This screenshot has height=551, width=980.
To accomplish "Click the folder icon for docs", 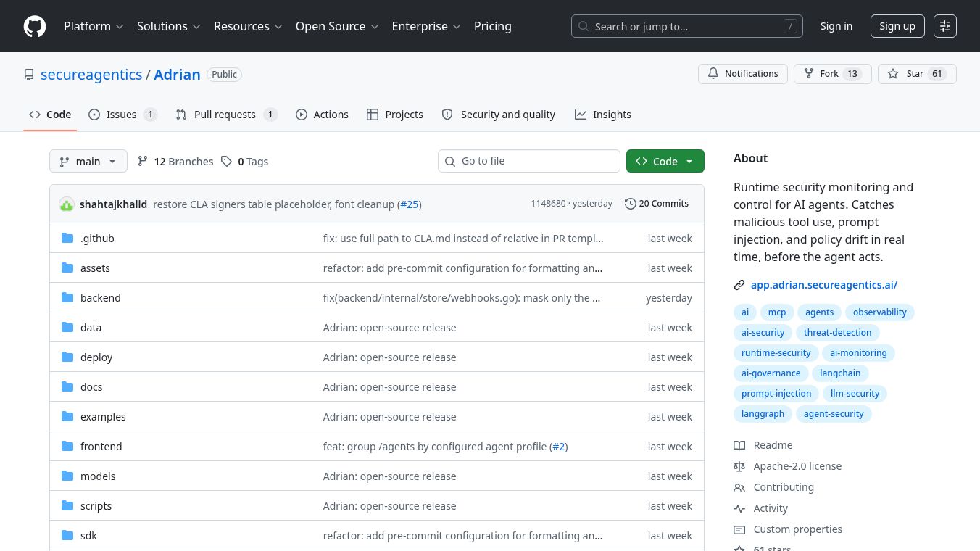I will pyautogui.click(x=67, y=386).
